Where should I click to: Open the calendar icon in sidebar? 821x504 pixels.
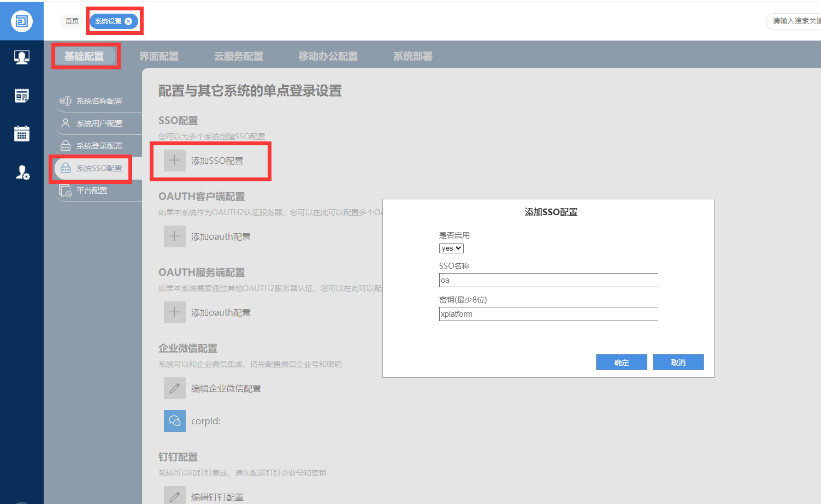(22, 134)
